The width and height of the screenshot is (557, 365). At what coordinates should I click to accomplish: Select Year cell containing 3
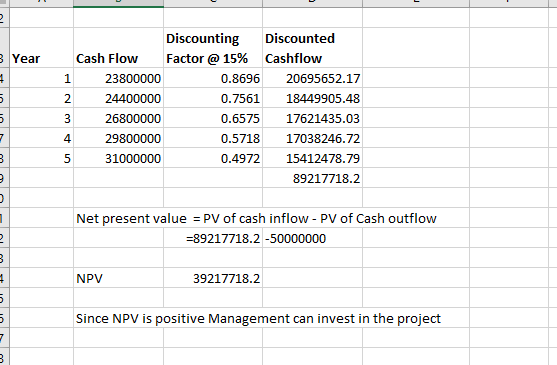click(x=41, y=118)
